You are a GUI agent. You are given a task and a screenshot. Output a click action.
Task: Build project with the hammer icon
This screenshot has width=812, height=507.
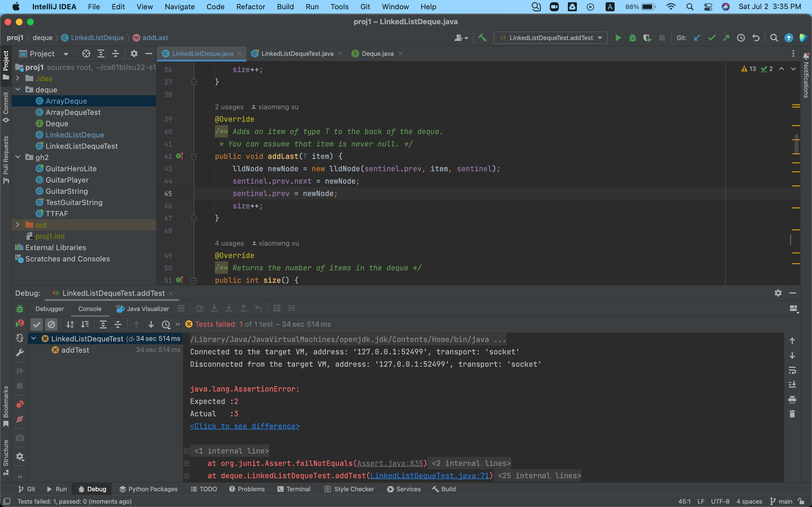pyautogui.click(x=482, y=38)
